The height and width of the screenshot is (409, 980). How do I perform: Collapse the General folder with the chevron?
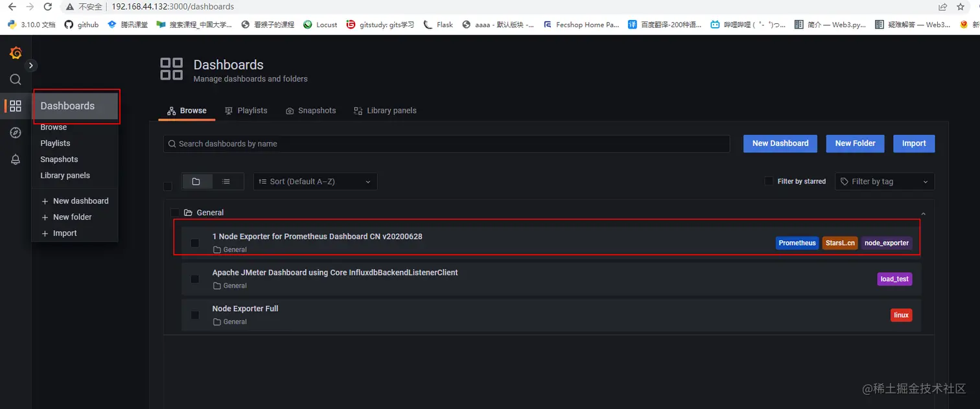coord(923,213)
